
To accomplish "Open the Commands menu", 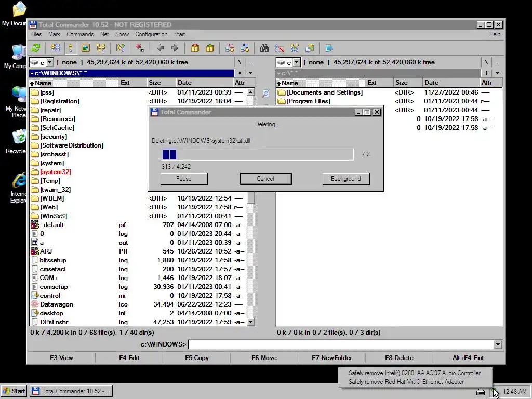I will coord(80,34).
